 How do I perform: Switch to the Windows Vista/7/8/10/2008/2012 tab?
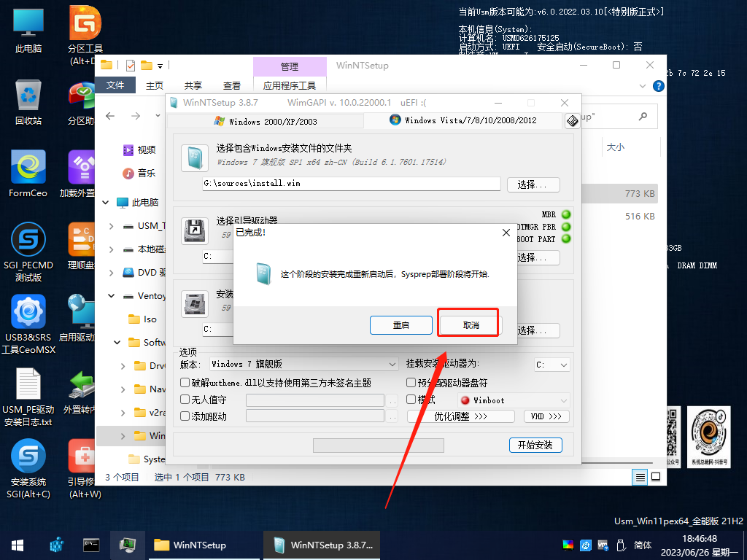point(463,120)
